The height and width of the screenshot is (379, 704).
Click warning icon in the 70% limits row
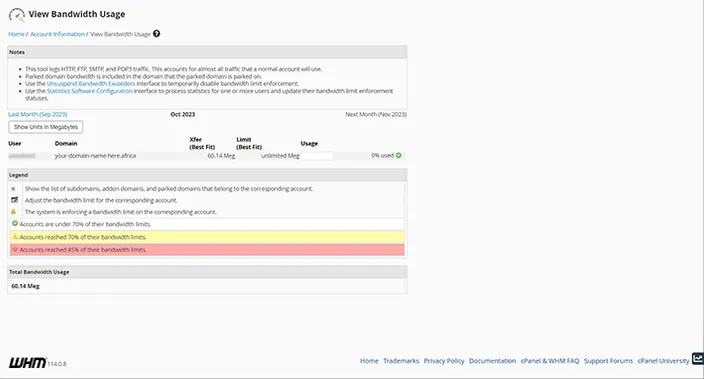(x=15, y=237)
